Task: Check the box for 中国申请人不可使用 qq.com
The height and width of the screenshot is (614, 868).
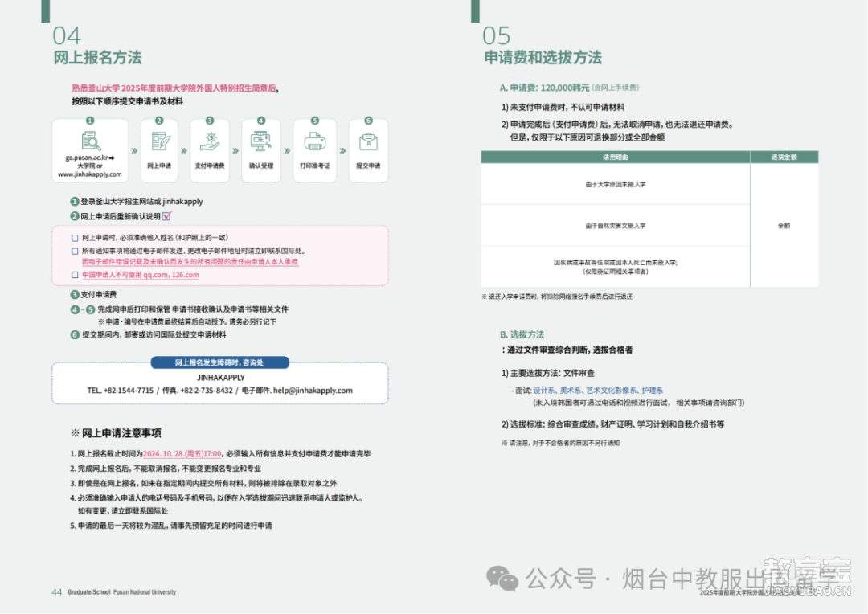Action: (x=75, y=275)
